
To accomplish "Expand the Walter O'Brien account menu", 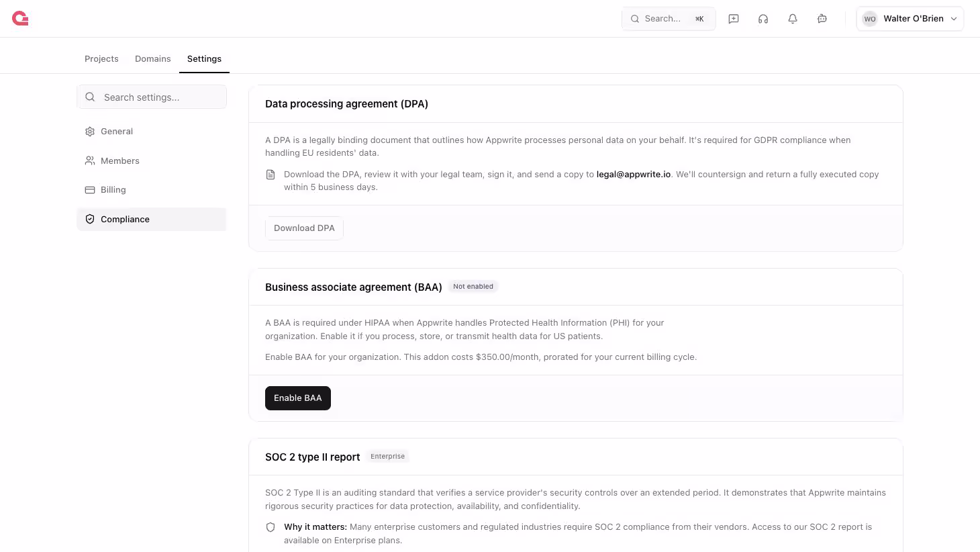I will click(x=910, y=19).
